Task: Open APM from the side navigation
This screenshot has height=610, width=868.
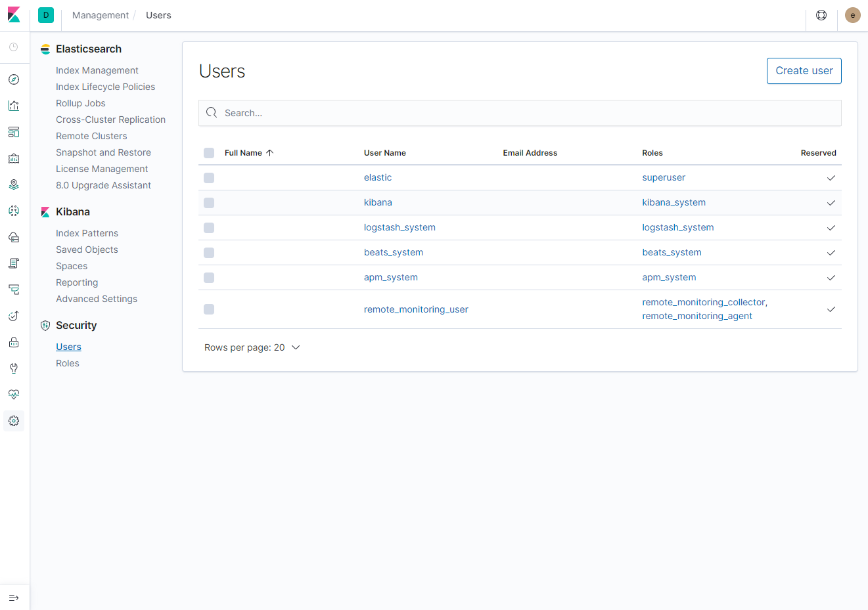Action: (14, 290)
